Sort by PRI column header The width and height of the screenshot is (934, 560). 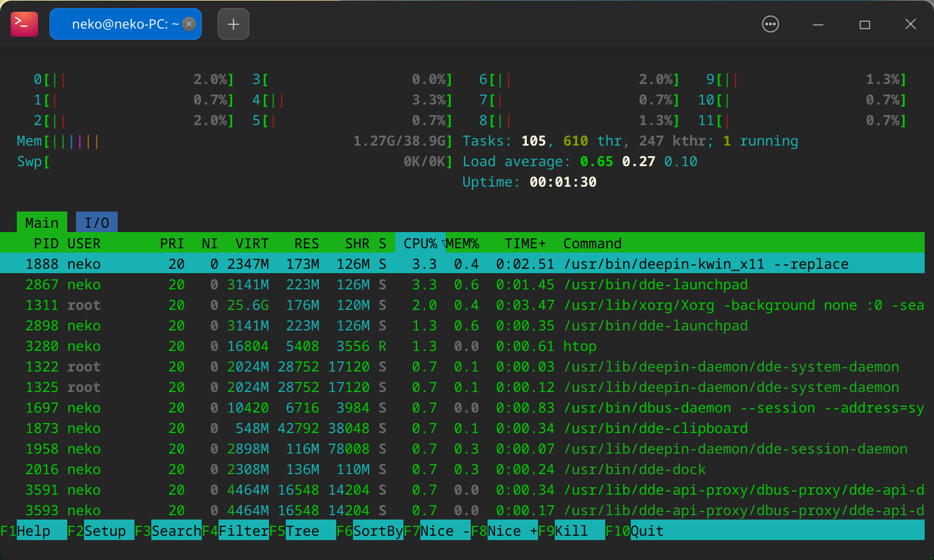pos(172,243)
